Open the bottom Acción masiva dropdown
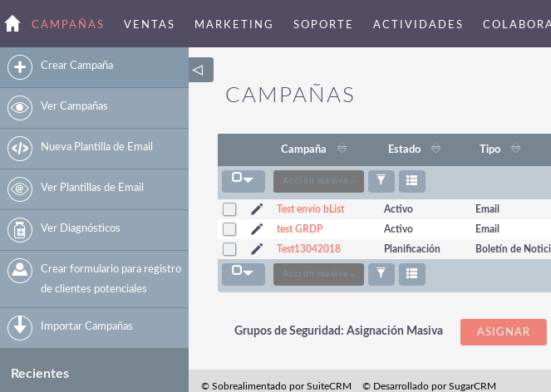This screenshot has height=392, width=551. tap(318, 274)
